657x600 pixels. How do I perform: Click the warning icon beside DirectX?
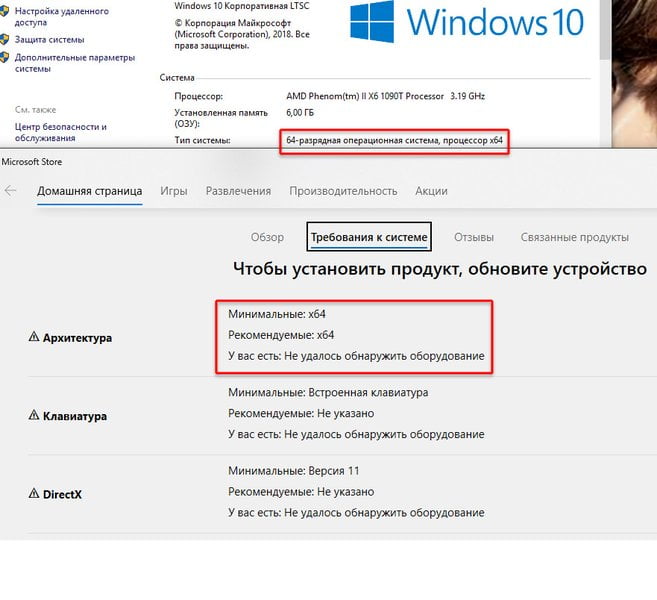click(x=34, y=493)
